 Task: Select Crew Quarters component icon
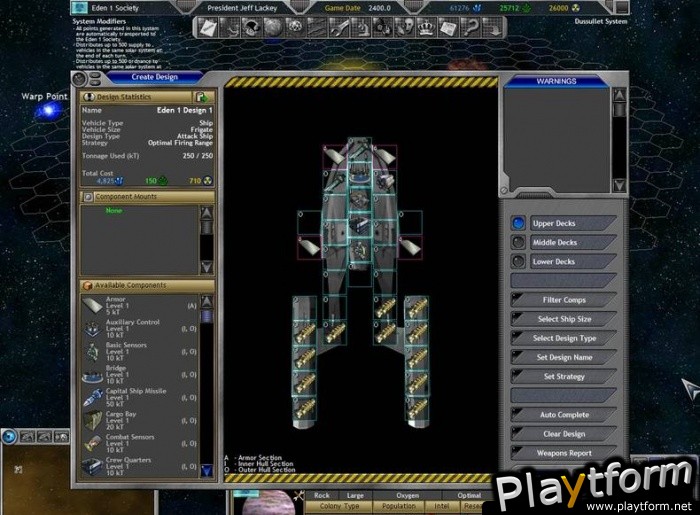tap(92, 467)
